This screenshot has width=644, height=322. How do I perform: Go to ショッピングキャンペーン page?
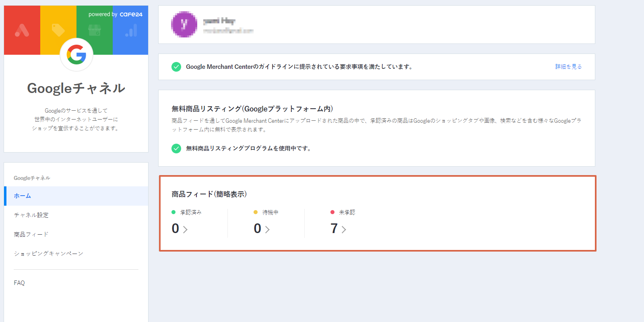coord(76,254)
